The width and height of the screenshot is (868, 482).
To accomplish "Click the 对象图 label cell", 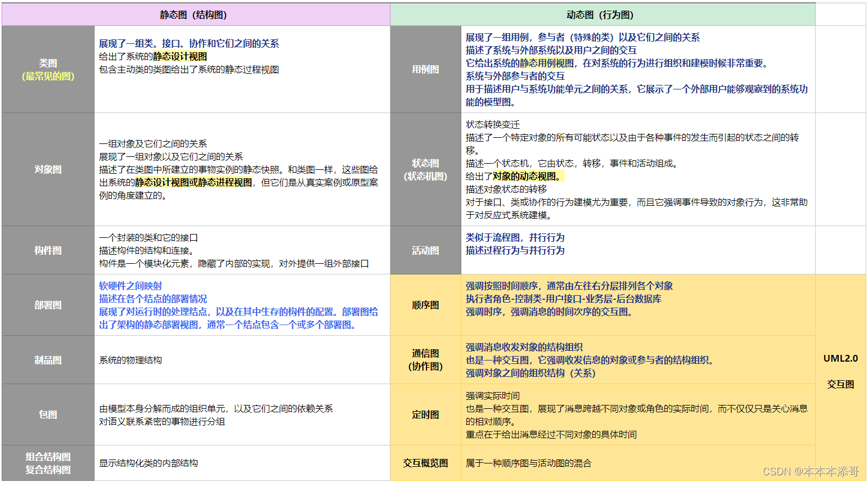I will [48, 169].
